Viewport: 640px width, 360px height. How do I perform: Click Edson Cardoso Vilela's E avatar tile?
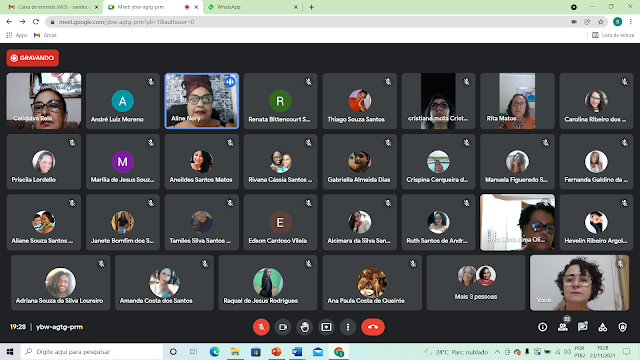[280, 222]
